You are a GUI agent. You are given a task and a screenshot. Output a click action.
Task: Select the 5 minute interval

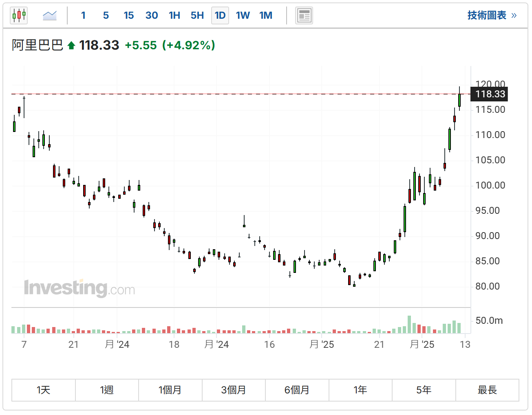(x=106, y=15)
